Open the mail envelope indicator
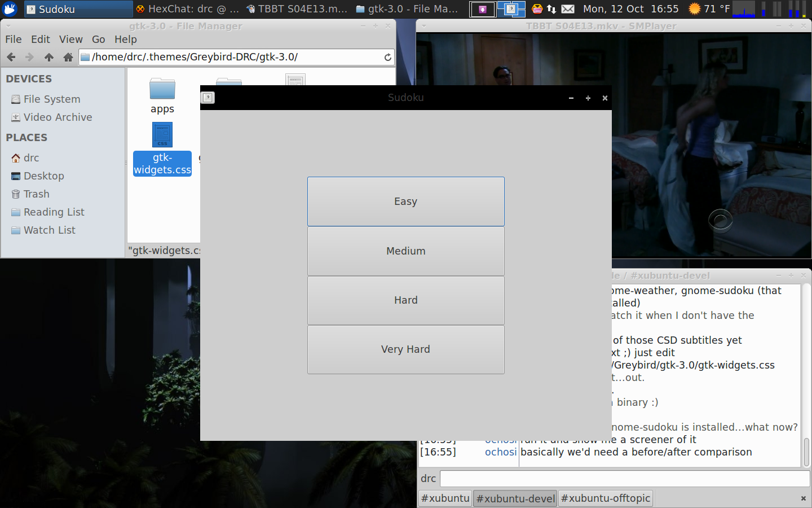Screen dimensions: 812x508 (x=568, y=9)
